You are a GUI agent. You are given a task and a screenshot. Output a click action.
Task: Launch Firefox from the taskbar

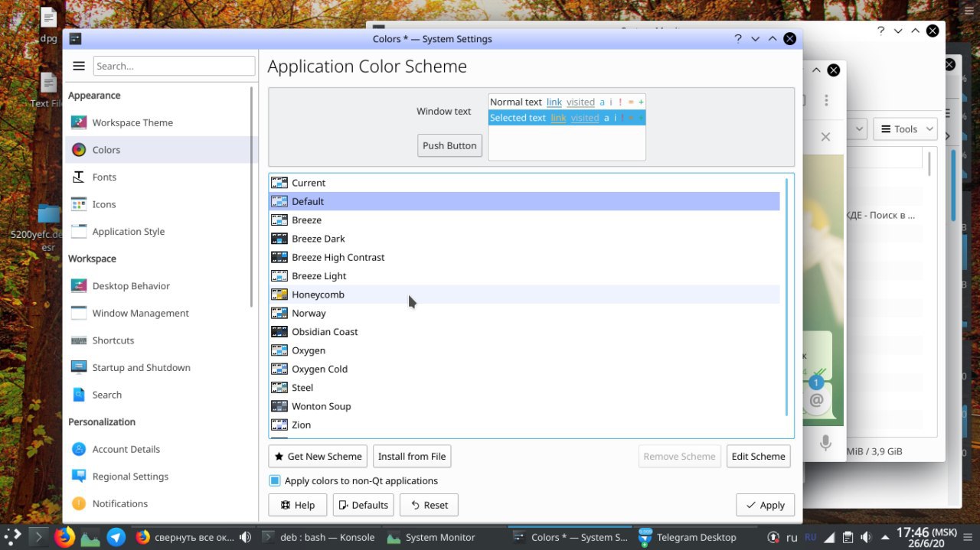coord(65,537)
